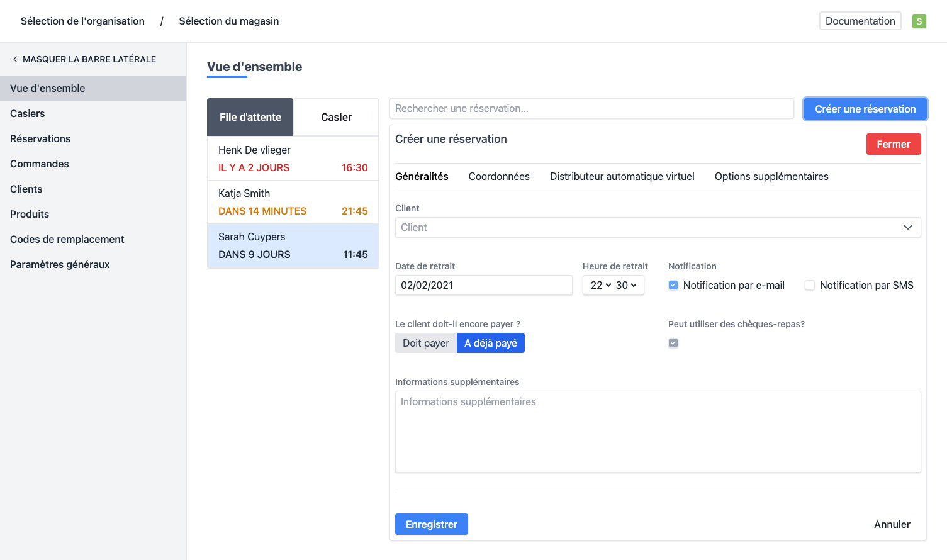947x560 pixels.
Task: Collapse sidebar with Masquer la barre latérale
Action: point(84,59)
